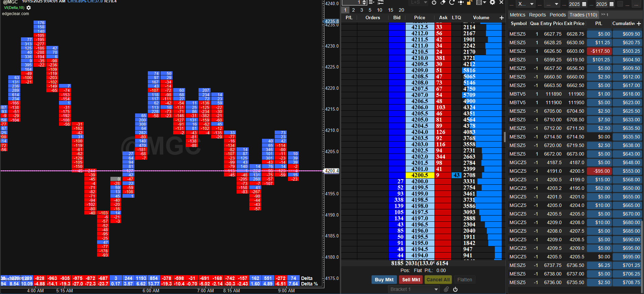Open the second filter dropdown in trades toolbar
Viewport: 644px width, 294px height.
[552, 4]
